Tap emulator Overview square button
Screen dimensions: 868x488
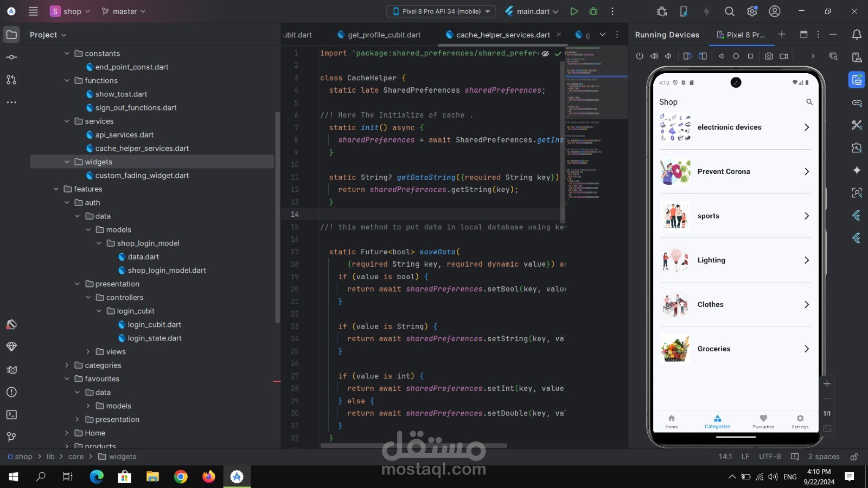[750, 56]
